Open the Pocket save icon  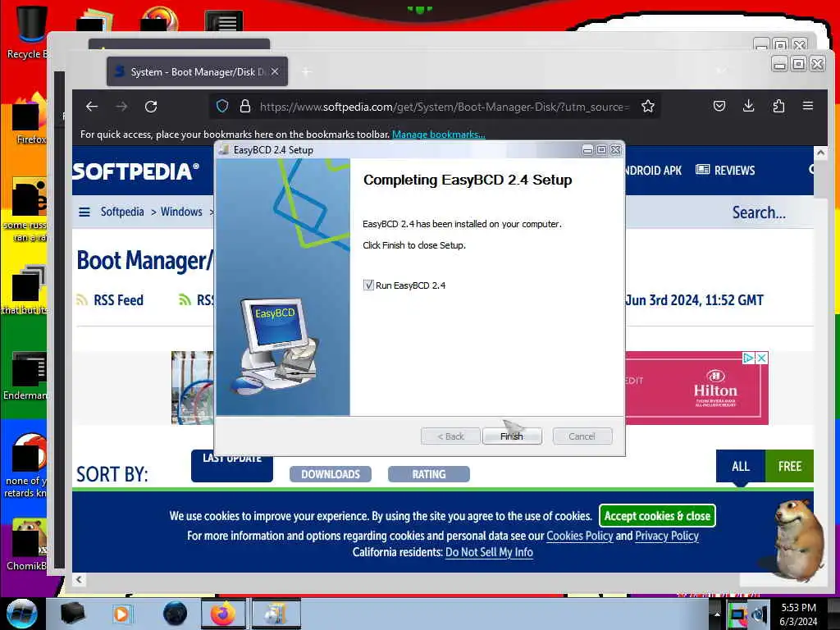coord(719,106)
